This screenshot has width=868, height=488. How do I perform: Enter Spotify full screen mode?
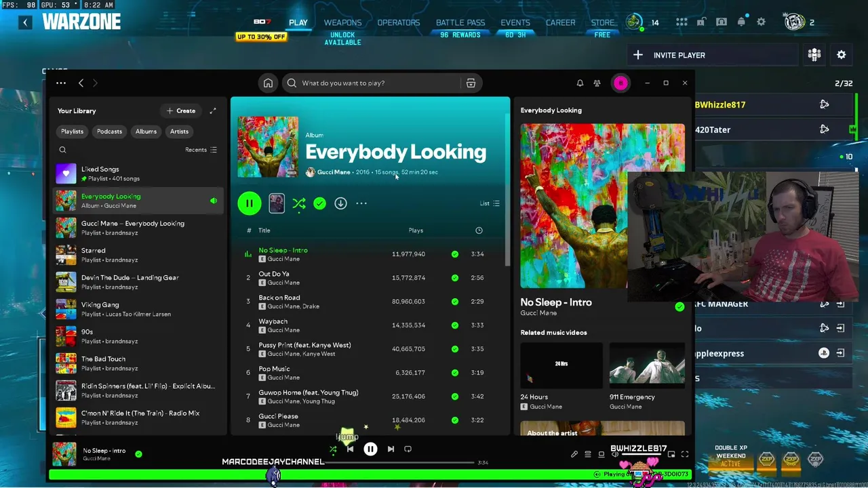pyautogui.click(x=685, y=455)
